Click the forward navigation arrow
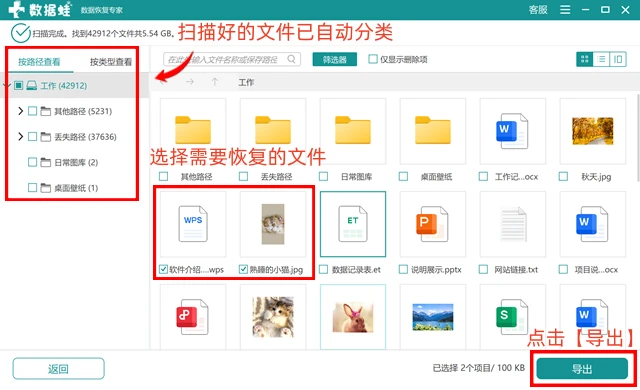 pyautogui.click(x=189, y=82)
